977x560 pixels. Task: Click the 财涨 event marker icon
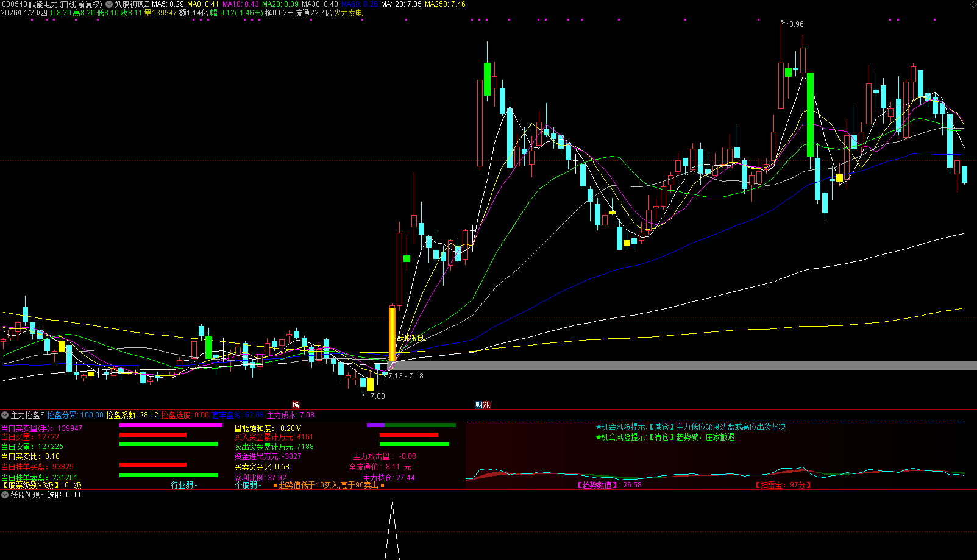(x=483, y=405)
